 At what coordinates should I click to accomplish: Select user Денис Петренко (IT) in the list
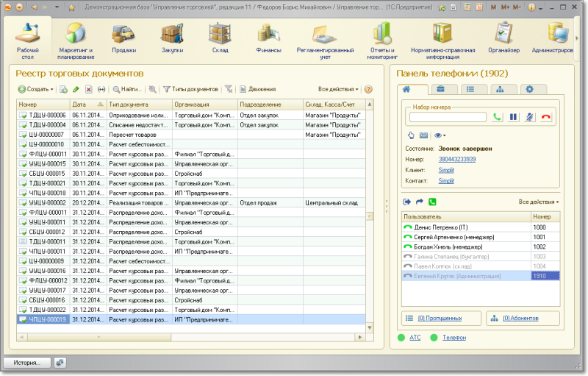pyautogui.click(x=441, y=227)
